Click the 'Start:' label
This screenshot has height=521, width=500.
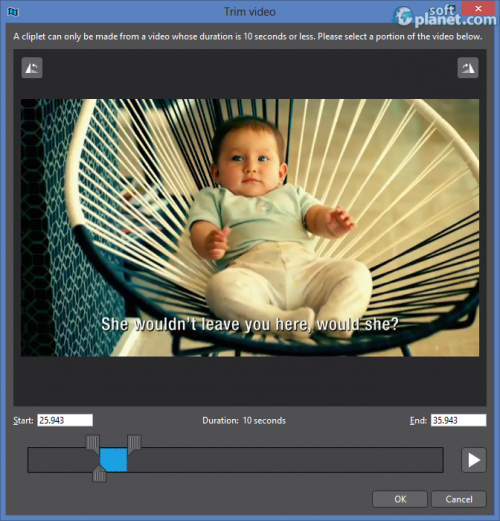point(23,421)
